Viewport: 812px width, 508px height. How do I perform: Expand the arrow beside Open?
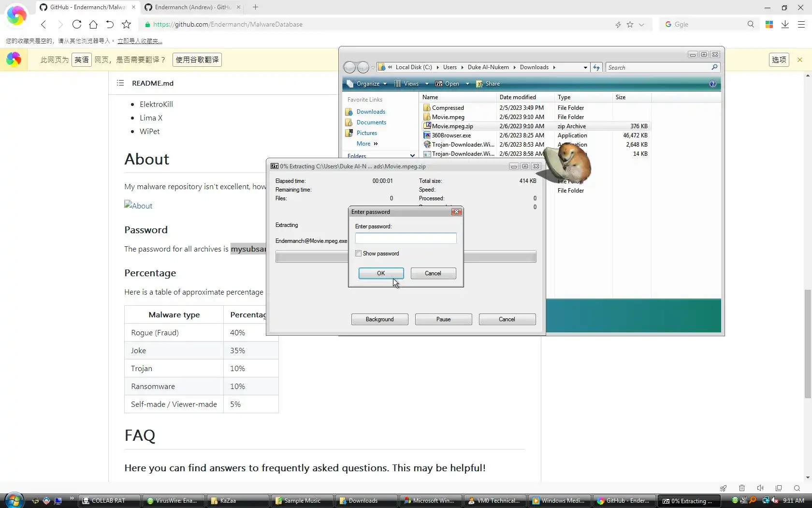(x=467, y=84)
